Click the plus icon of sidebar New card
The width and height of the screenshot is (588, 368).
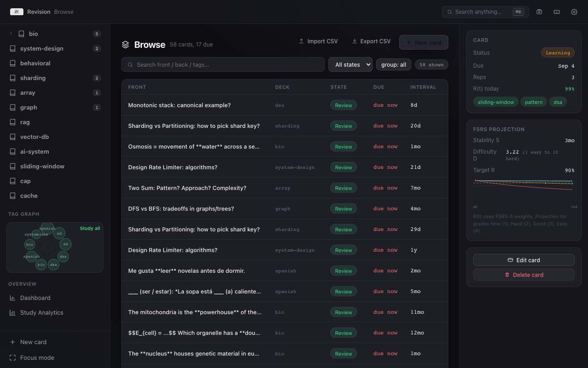(x=12, y=342)
